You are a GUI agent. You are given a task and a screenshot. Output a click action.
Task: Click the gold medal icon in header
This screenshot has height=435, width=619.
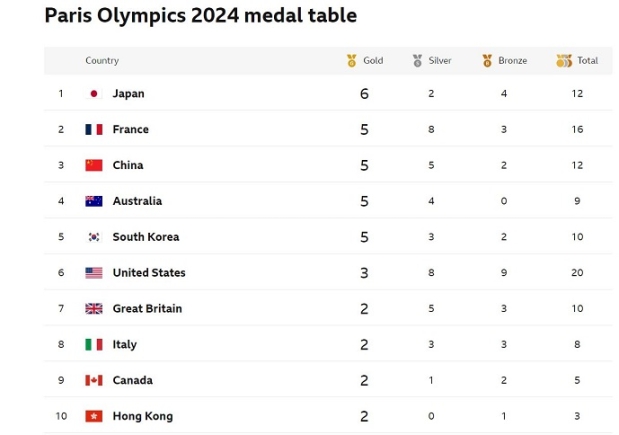click(x=352, y=61)
